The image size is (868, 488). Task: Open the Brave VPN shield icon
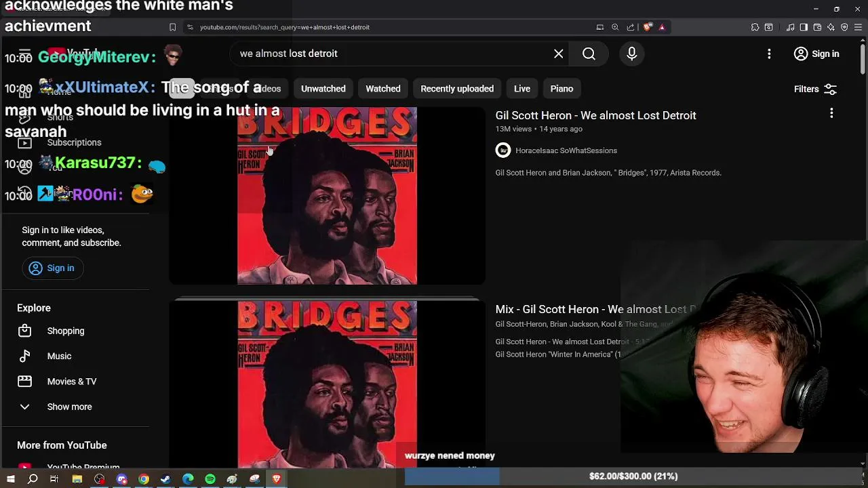point(844,27)
